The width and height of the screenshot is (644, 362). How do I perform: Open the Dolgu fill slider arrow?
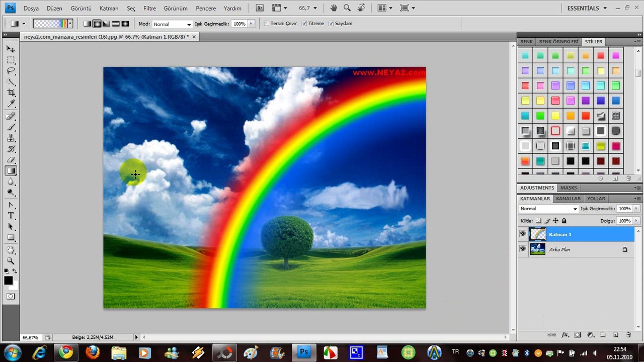(637, 221)
